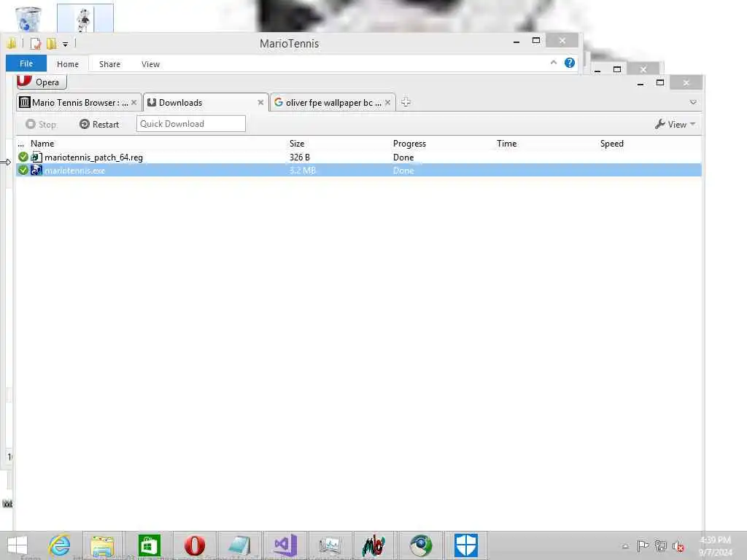Open Windows Defender shield in taskbar
This screenshot has height=560, width=747.
click(465, 545)
